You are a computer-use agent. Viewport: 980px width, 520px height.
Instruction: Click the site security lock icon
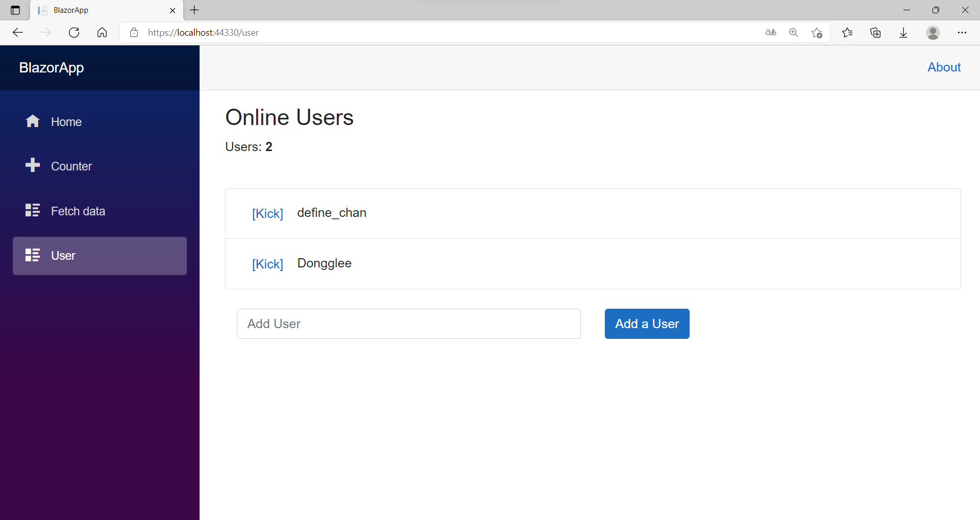pyautogui.click(x=134, y=32)
